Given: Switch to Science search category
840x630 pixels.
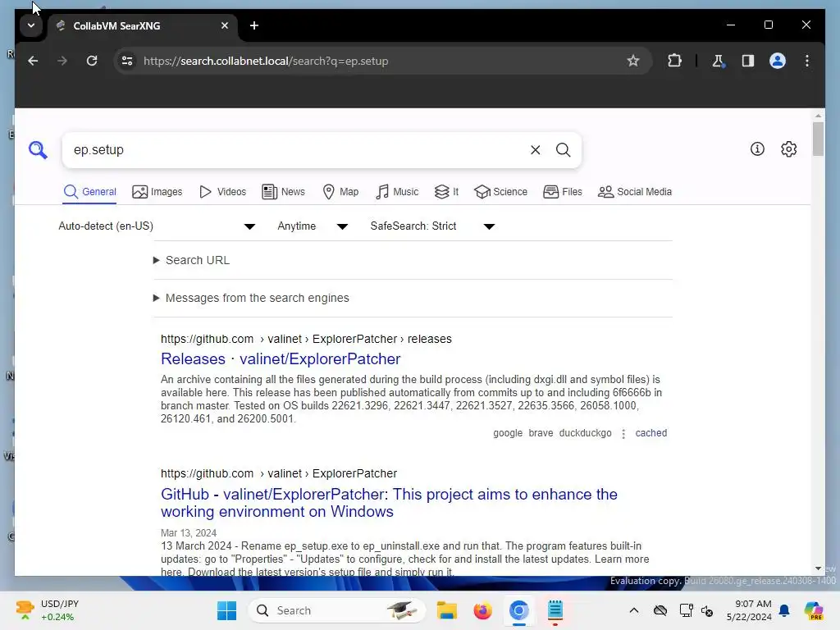Looking at the screenshot, I should (x=501, y=192).
